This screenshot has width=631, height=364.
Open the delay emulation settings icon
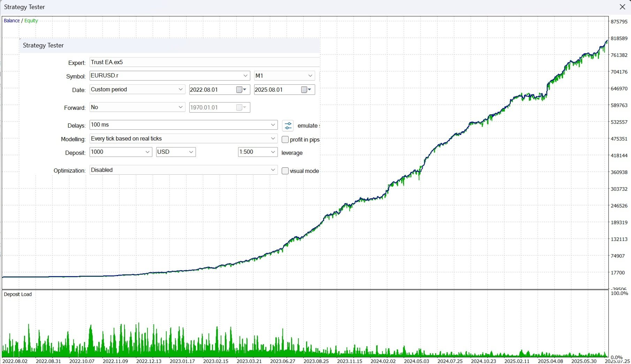click(x=288, y=126)
